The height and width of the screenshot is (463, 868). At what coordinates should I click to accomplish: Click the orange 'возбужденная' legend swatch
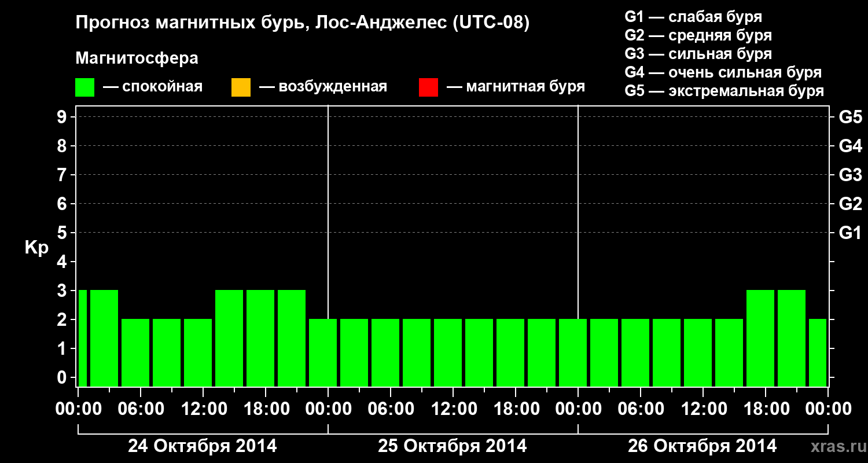coord(241,87)
